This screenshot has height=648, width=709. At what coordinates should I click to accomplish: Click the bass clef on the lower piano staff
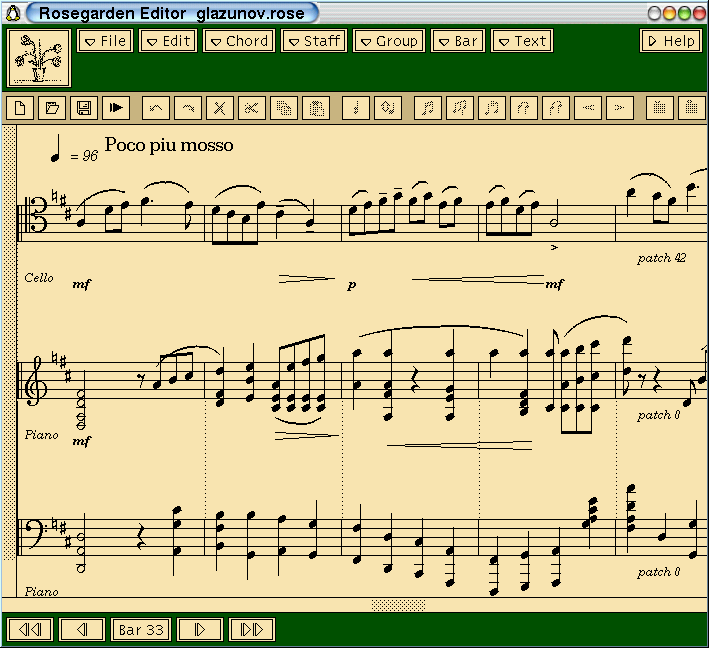(36, 532)
